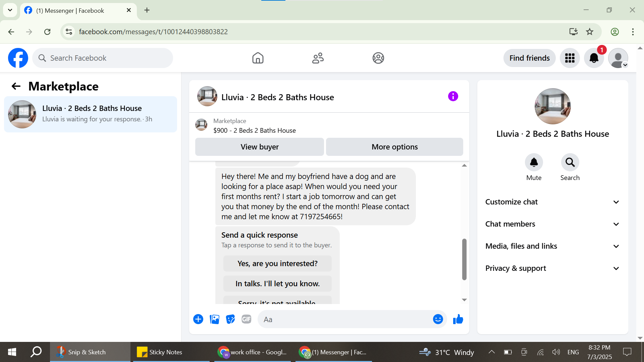This screenshot has width=644, height=362.
Task: Click the thumbs-up like send icon
Action: pos(458,319)
